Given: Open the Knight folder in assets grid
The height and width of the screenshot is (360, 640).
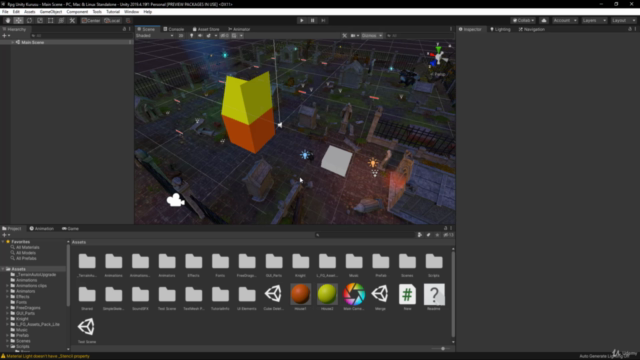Looking at the screenshot, I should [300, 264].
